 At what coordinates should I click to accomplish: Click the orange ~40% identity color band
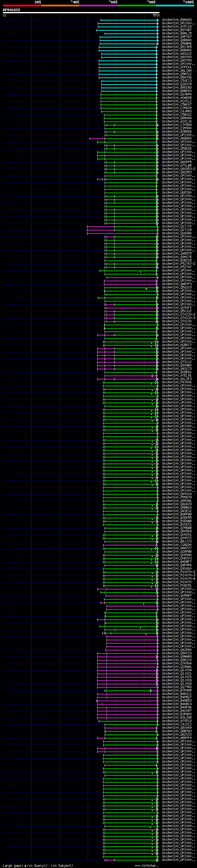[x=60, y=6]
